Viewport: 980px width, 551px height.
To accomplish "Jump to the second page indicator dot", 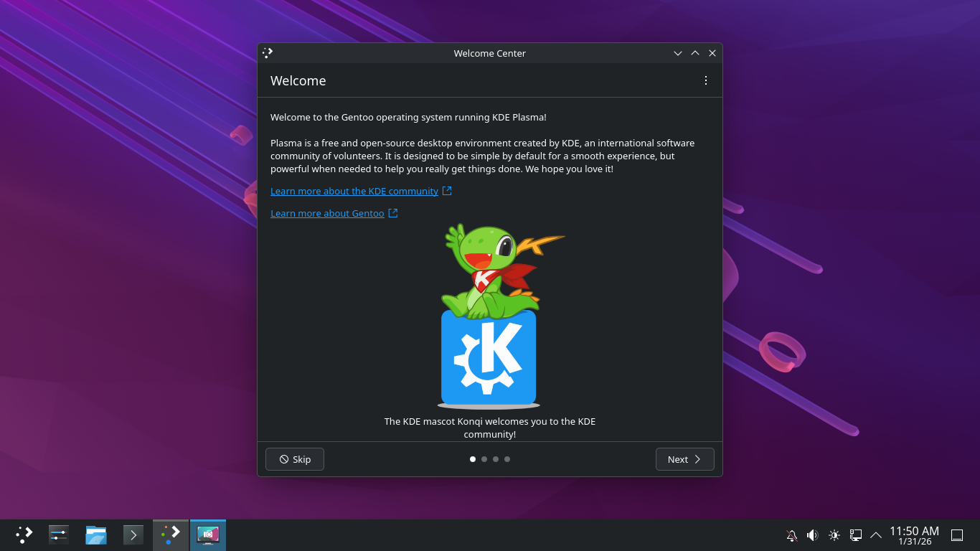I will (x=484, y=459).
